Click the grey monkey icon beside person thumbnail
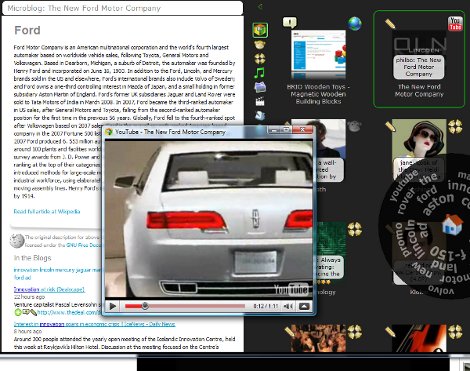Screen dimensions: 470x371 [354, 126]
